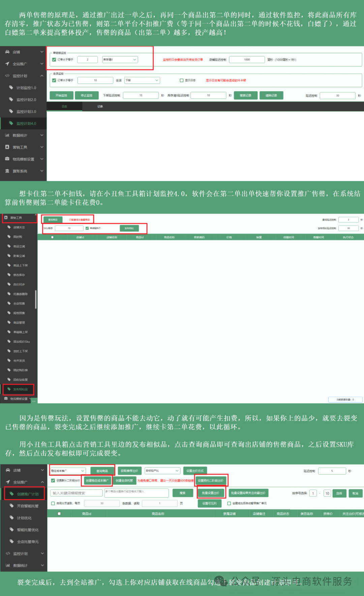This screenshot has height=596, width=364.
Task: Click the tag icon beside 添加低价Sku
Action: (x=9, y=341)
